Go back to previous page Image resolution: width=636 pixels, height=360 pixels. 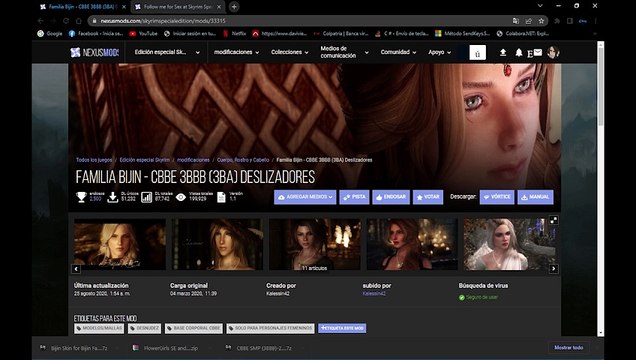41,21
